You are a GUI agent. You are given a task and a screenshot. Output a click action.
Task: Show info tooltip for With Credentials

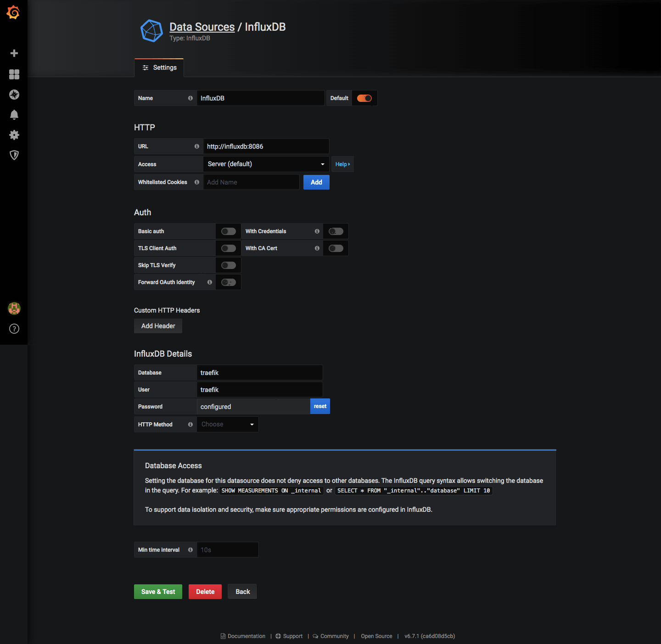pyautogui.click(x=317, y=231)
